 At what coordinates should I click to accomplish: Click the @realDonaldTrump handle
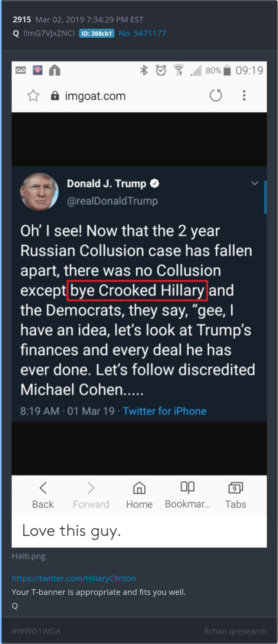(112, 201)
